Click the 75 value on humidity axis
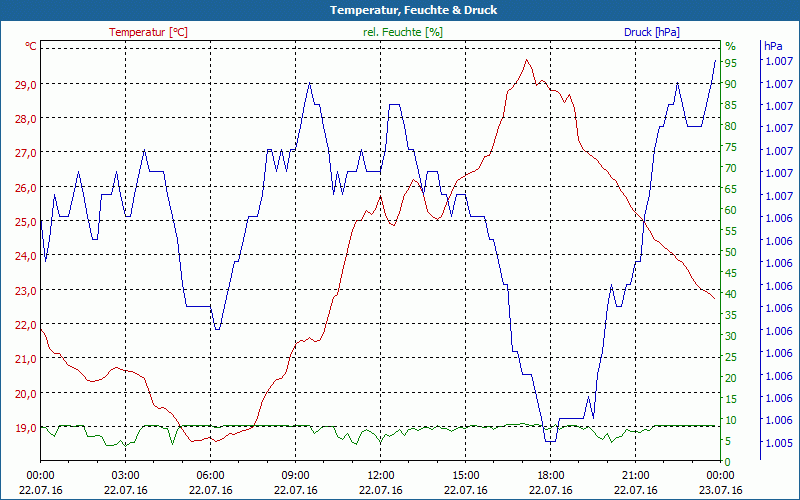The width and height of the screenshot is (800, 500). click(x=731, y=147)
